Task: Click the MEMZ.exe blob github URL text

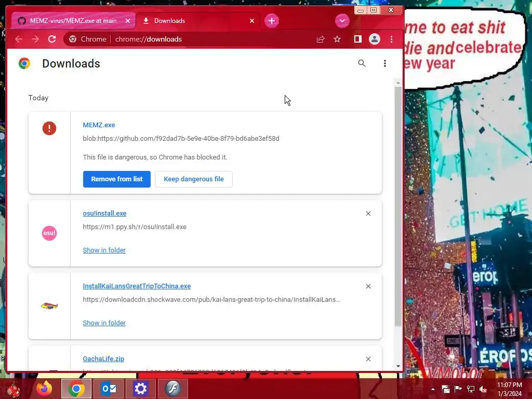Action: tap(181, 138)
